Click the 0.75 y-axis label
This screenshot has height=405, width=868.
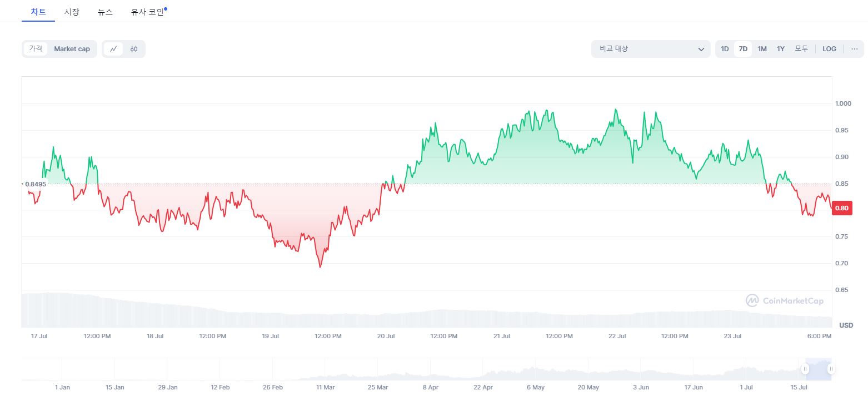point(841,236)
